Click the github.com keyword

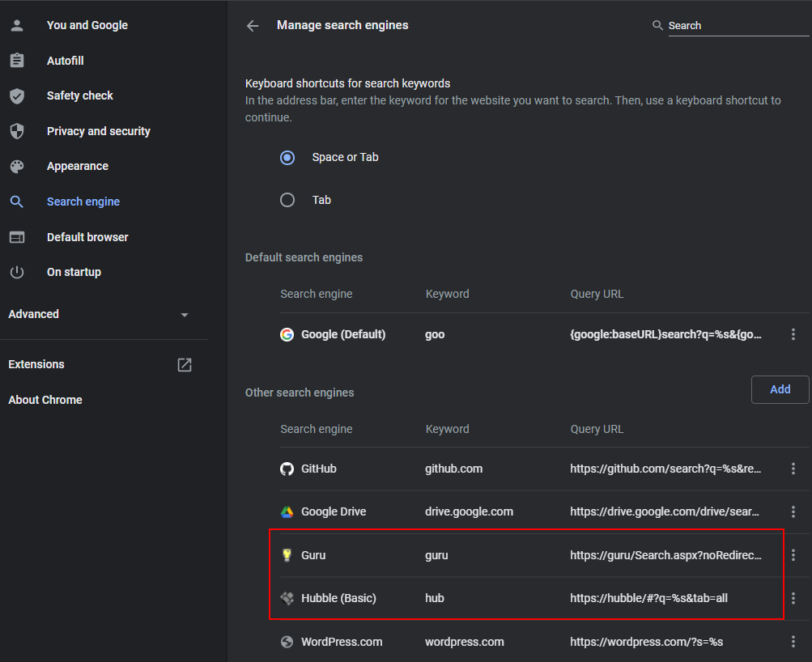pos(453,469)
